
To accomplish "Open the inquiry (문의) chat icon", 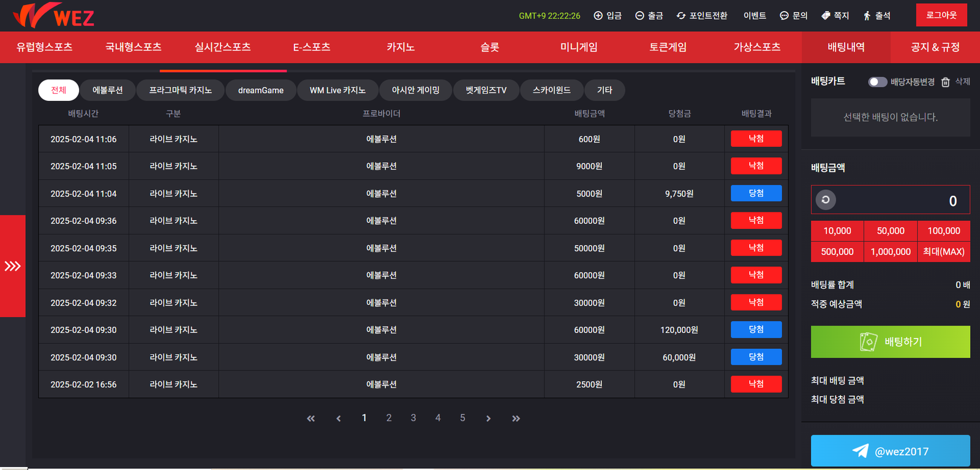I will (784, 16).
